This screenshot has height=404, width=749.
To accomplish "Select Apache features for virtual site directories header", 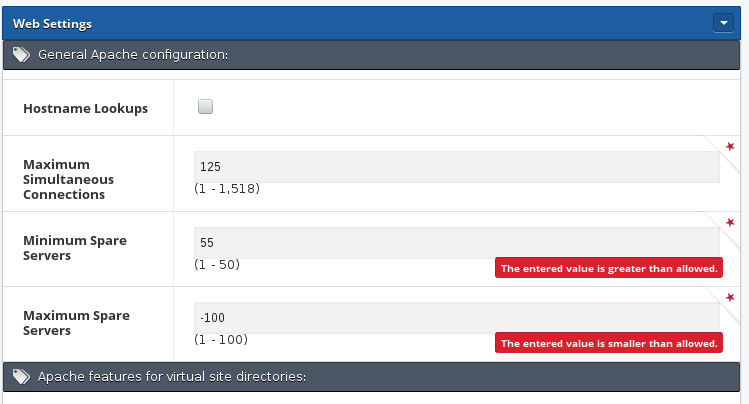I will (371, 377).
